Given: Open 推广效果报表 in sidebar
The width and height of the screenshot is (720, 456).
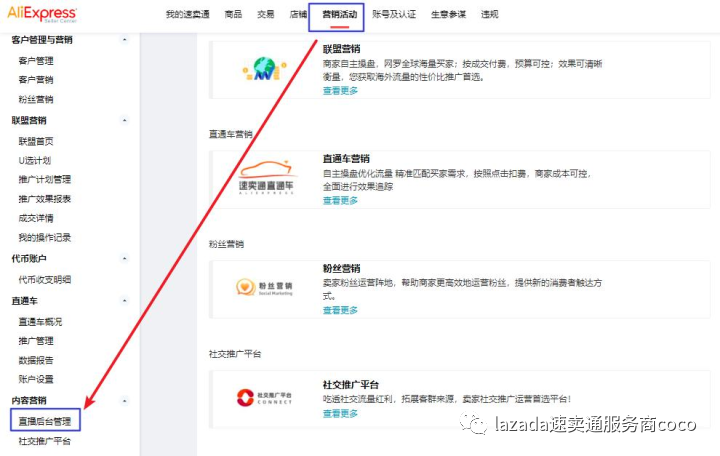Looking at the screenshot, I should coord(45,199).
